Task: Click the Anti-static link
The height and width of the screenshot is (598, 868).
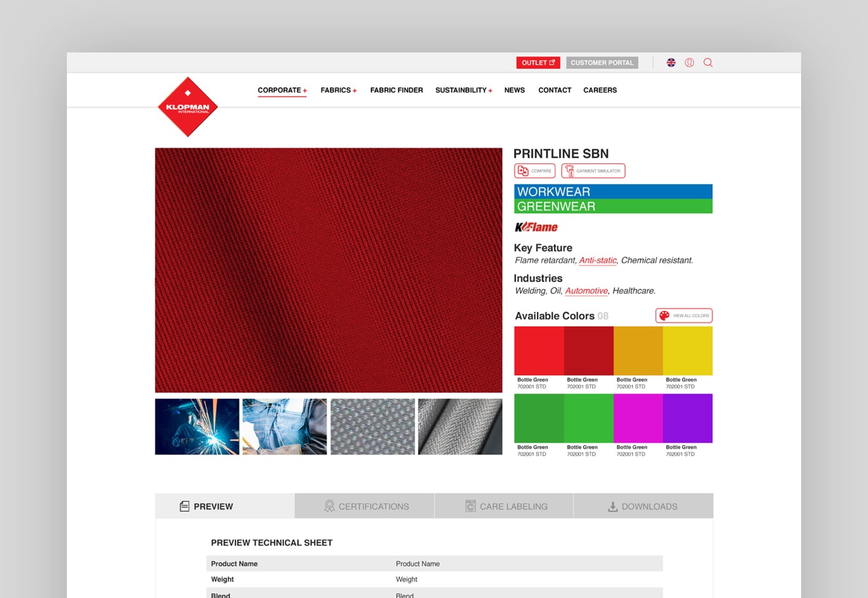Action: 598,260
